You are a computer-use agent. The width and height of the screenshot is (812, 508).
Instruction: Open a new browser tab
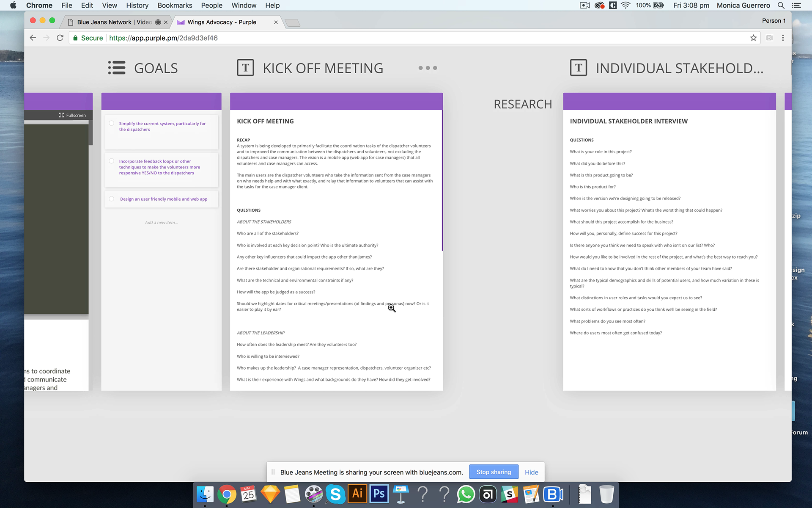(292, 22)
